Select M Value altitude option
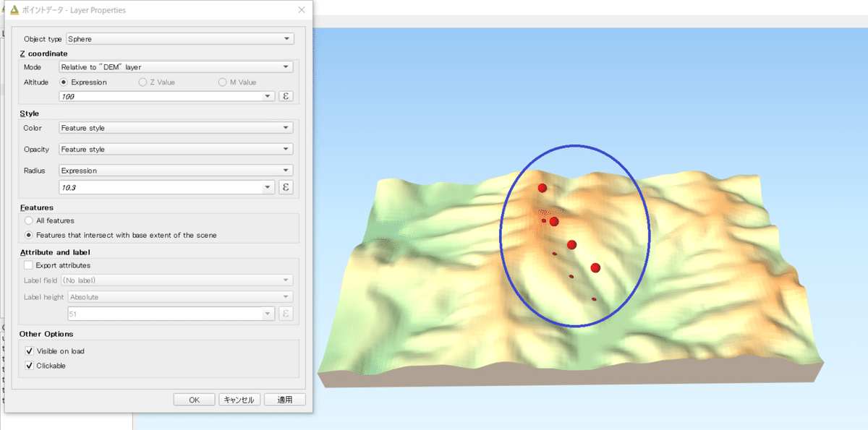The width and height of the screenshot is (868, 430). click(x=223, y=82)
